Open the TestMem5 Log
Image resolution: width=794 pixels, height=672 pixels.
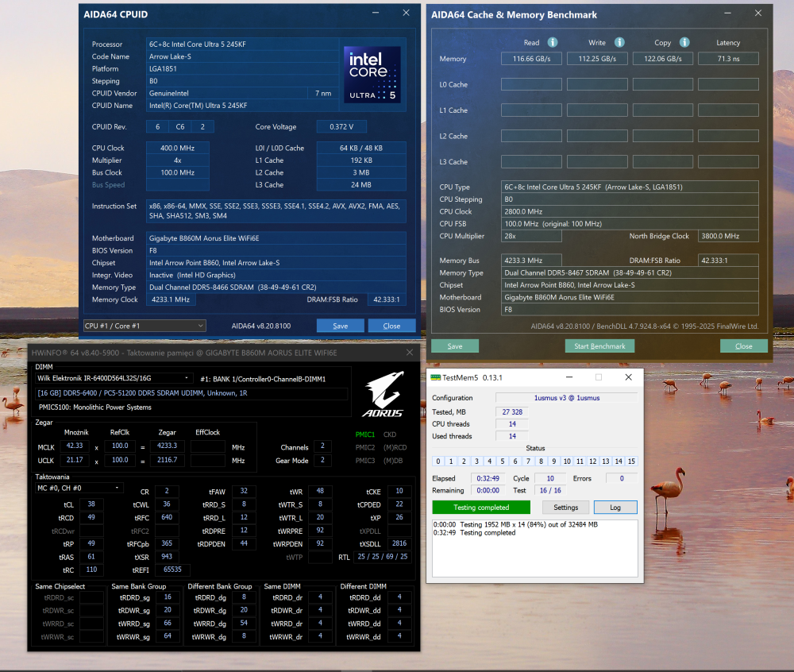615,507
